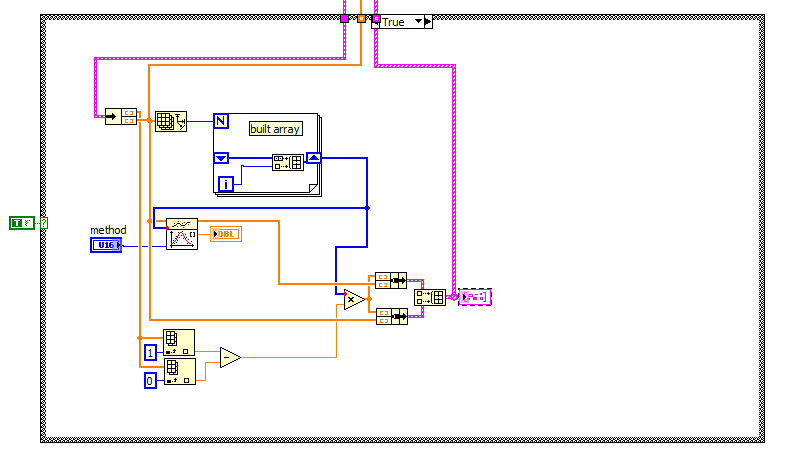Select the Unbundle node fed by the pink wire

coord(121,116)
